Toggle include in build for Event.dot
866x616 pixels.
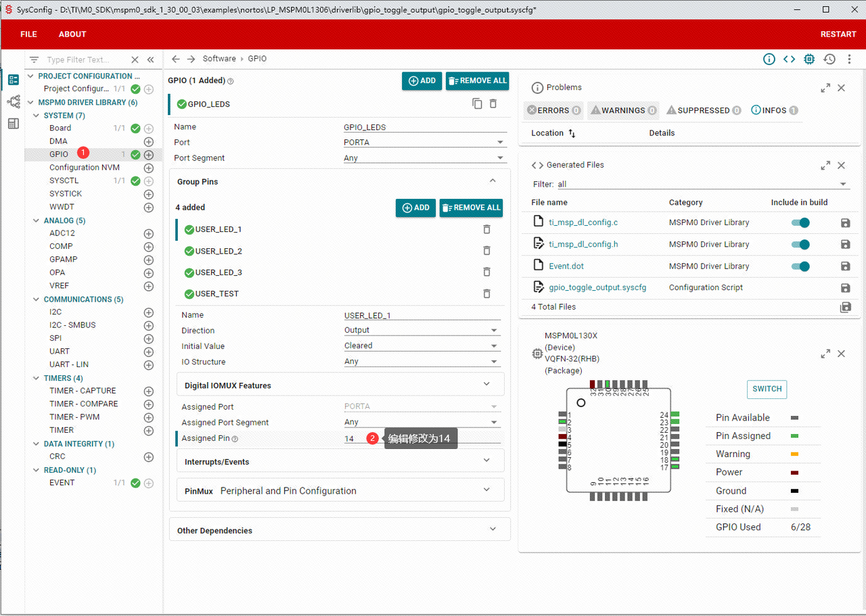[800, 266]
